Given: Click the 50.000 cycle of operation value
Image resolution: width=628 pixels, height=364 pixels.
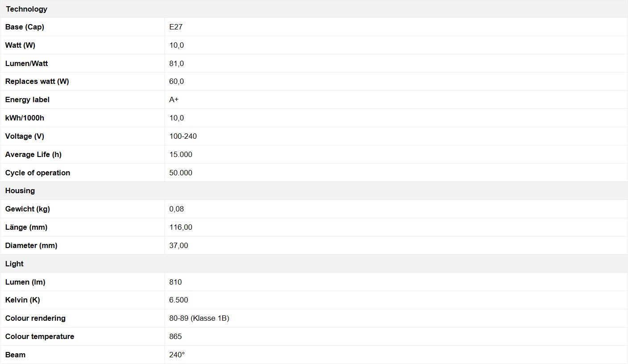Looking at the screenshot, I should [x=181, y=173].
